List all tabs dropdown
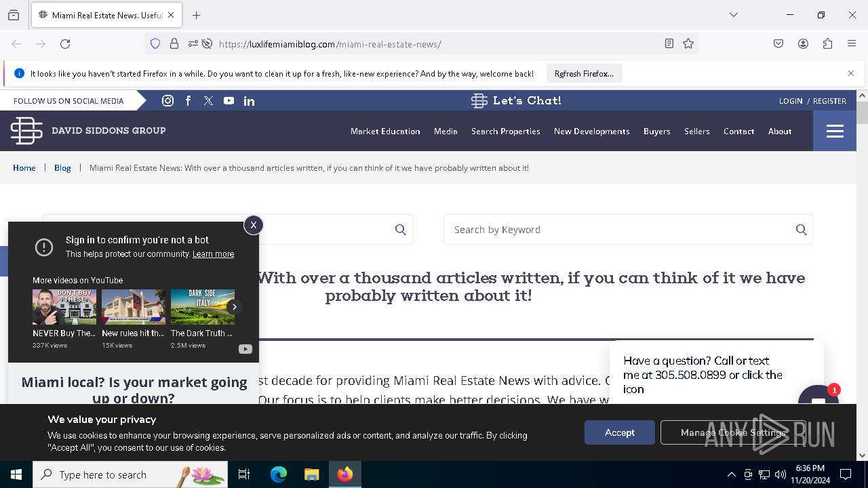The width and height of the screenshot is (868, 488). pyautogui.click(x=733, y=15)
